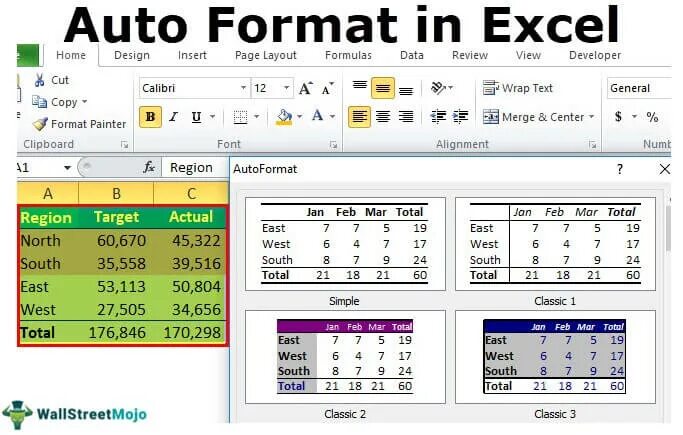683x435 pixels.
Task: Select the Classic 2 AutoFormat style
Action: click(345, 357)
